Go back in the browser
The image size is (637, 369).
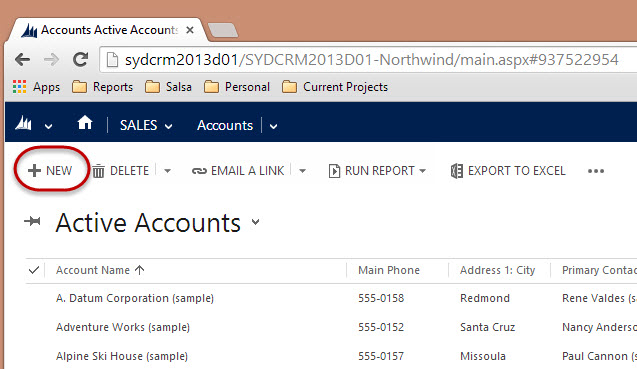click(x=22, y=60)
